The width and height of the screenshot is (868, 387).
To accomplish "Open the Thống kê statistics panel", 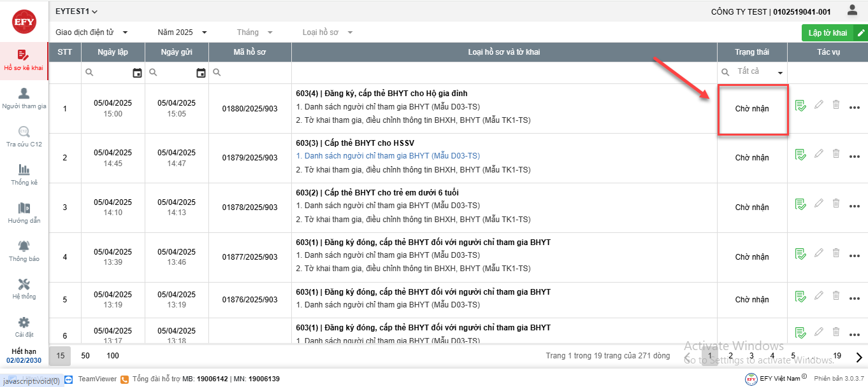I will [x=24, y=174].
